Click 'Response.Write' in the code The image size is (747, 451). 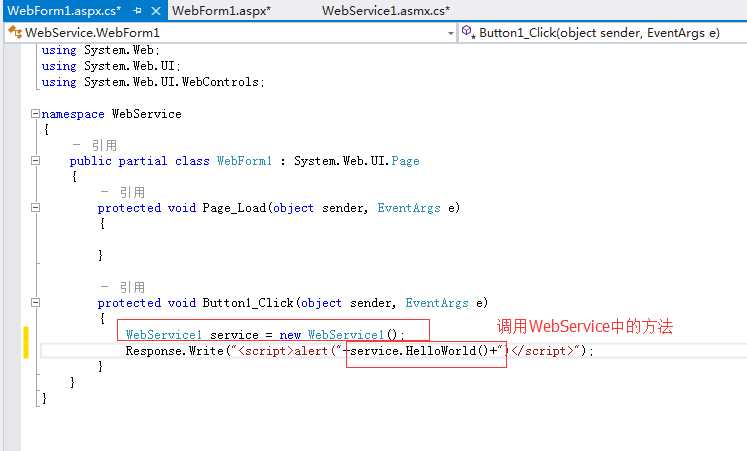click(x=174, y=351)
